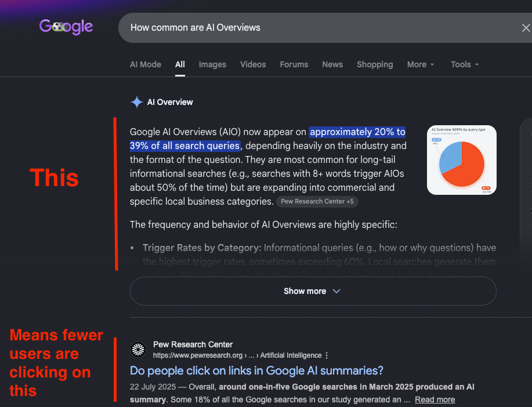The width and height of the screenshot is (532, 407).
Task: Open the Videos tab
Action: 253,64
